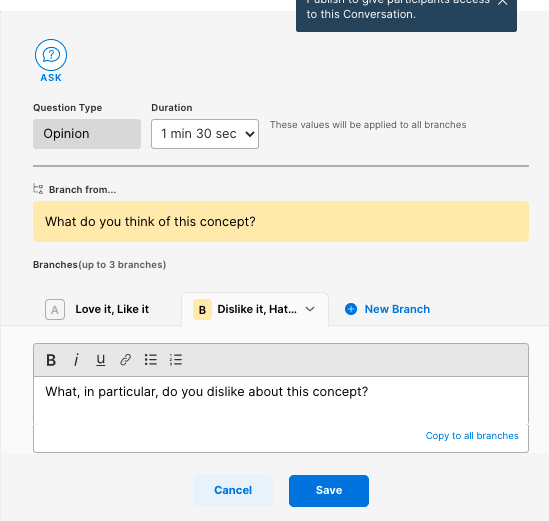Expand the Dislike it branch chevron
The height and width of the screenshot is (521, 549).
310,309
